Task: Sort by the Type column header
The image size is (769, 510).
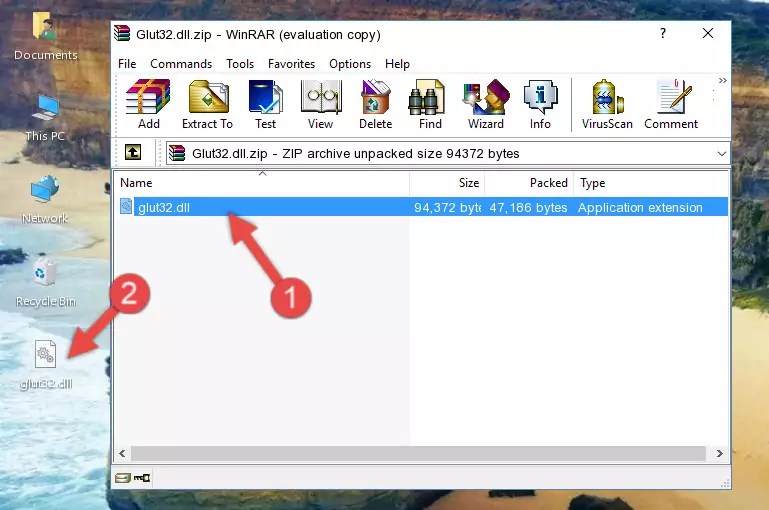Action: point(651,183)
